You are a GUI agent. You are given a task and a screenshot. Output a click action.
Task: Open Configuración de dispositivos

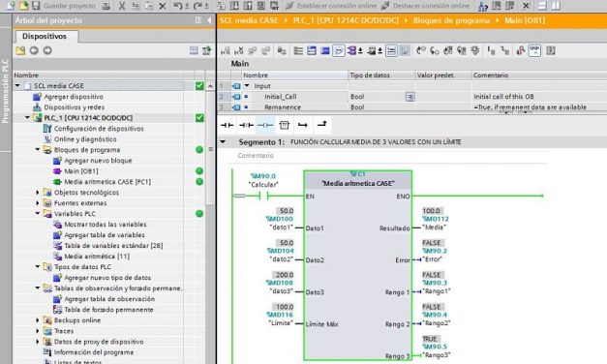(99, 129)
